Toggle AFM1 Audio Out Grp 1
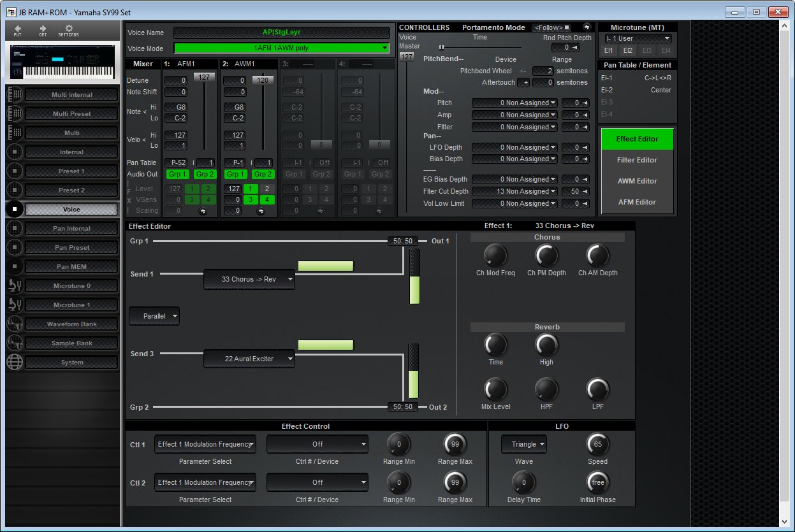This screenshot has height=532, width=795. (177, 175)
